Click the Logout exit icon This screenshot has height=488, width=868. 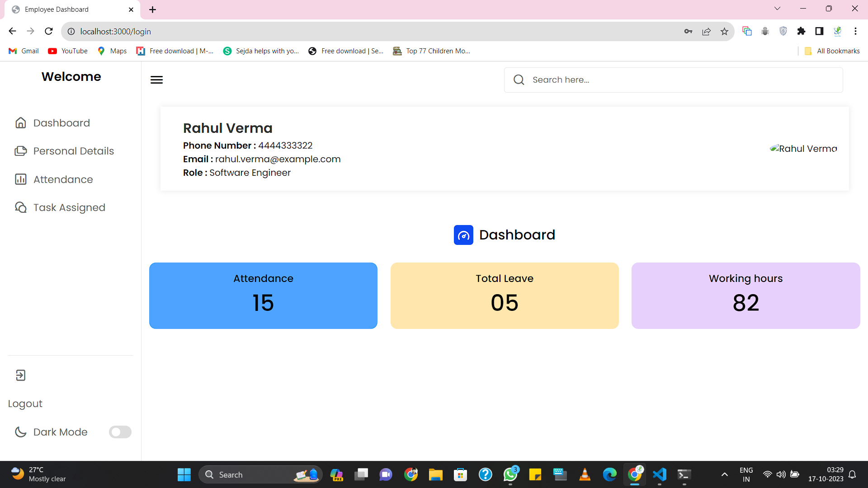click(x=20, y=375)
